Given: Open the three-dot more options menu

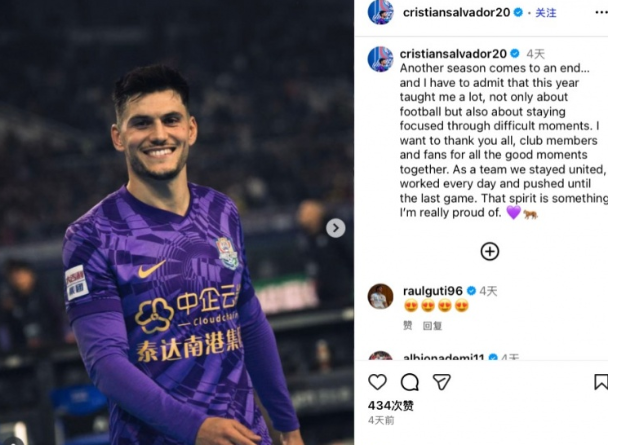Looking at the screenshot, I should pos(602,13).
